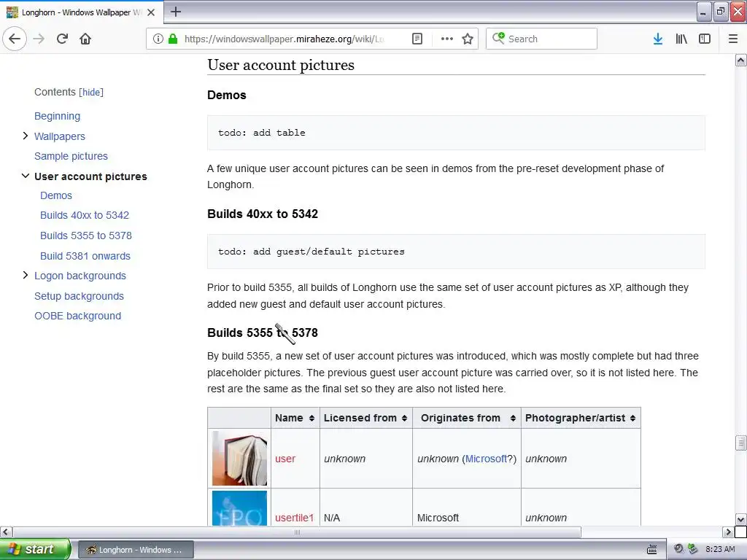
Task: Click the forward navigation arrow
Action: [39, 39]
